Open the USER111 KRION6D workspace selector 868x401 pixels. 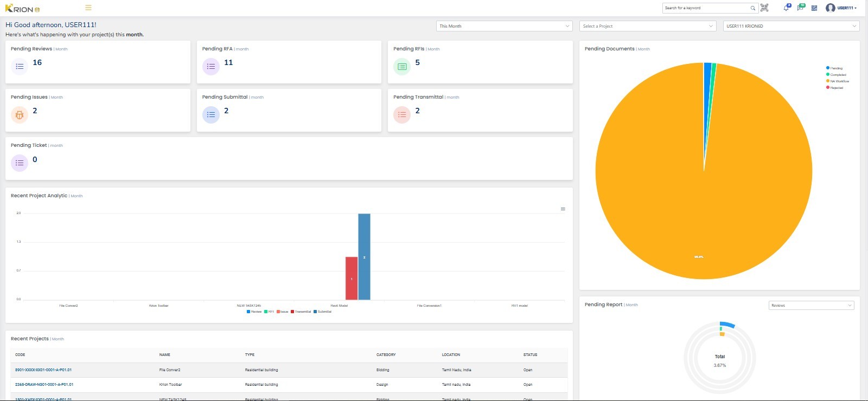(x=791, y=26)
